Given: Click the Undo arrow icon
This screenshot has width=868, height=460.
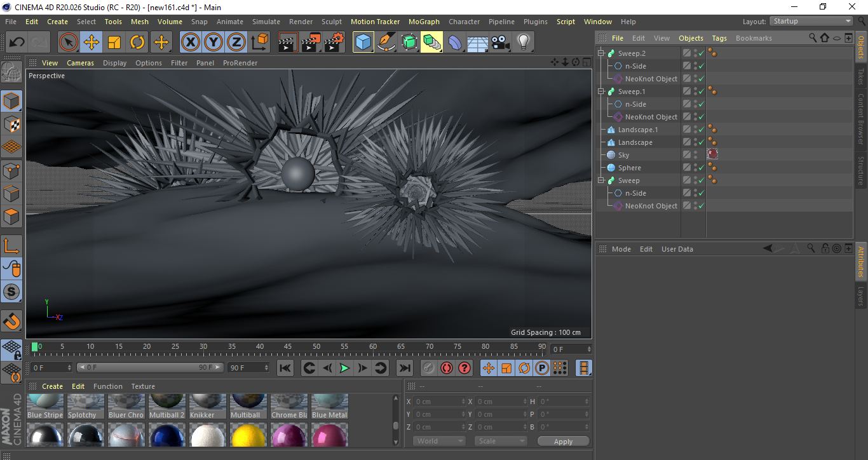Looking at the screenshot, I should click(17, 43).
